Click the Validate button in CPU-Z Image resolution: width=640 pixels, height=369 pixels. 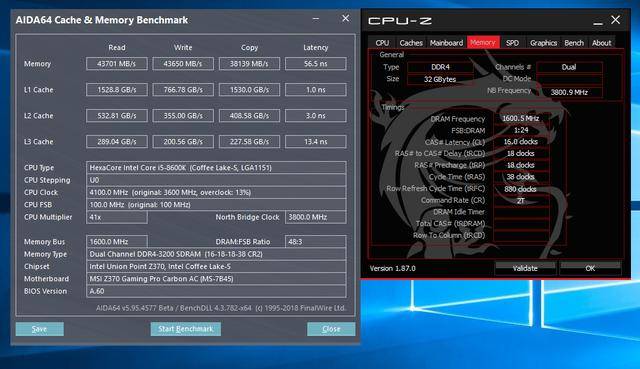[x=525, y=268]
